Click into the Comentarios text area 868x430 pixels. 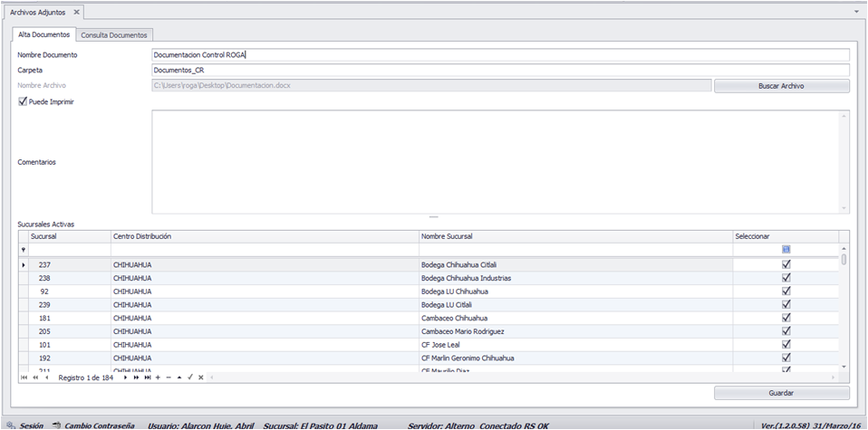500,162
